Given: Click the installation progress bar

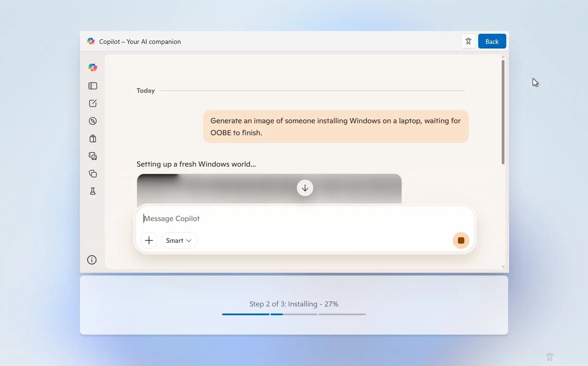Looking at the screenshot, I should click(294, 314).
